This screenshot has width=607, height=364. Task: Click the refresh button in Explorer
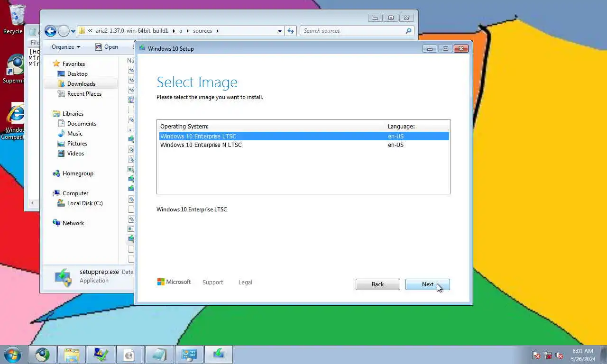[x=291, y=31]
